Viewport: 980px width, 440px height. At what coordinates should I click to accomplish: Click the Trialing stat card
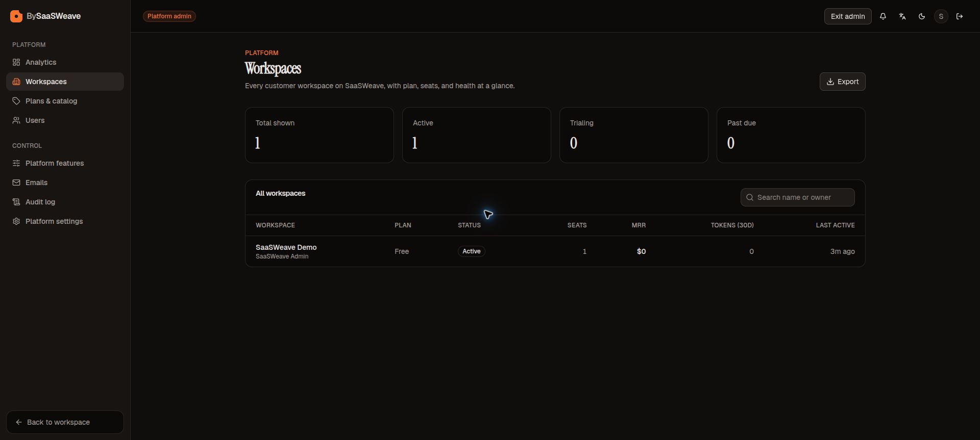pyautogui.click(x=634, y=135)
